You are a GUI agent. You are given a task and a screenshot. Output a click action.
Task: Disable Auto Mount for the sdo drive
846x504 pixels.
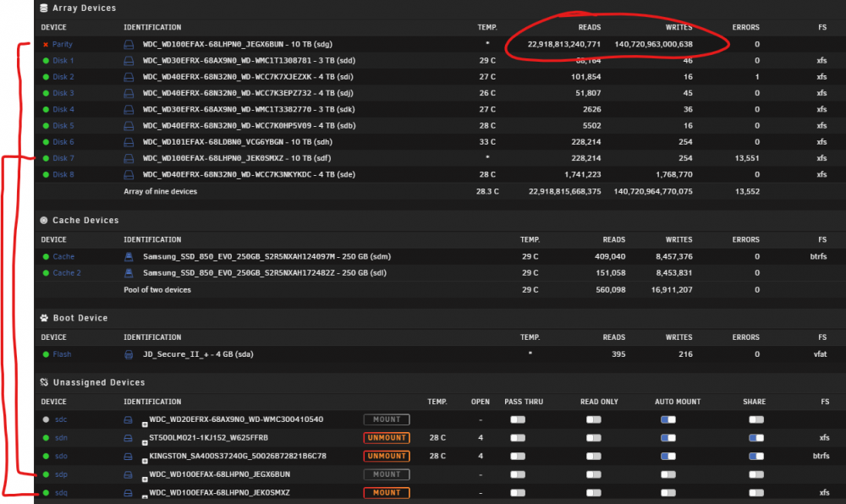point(668,457)
